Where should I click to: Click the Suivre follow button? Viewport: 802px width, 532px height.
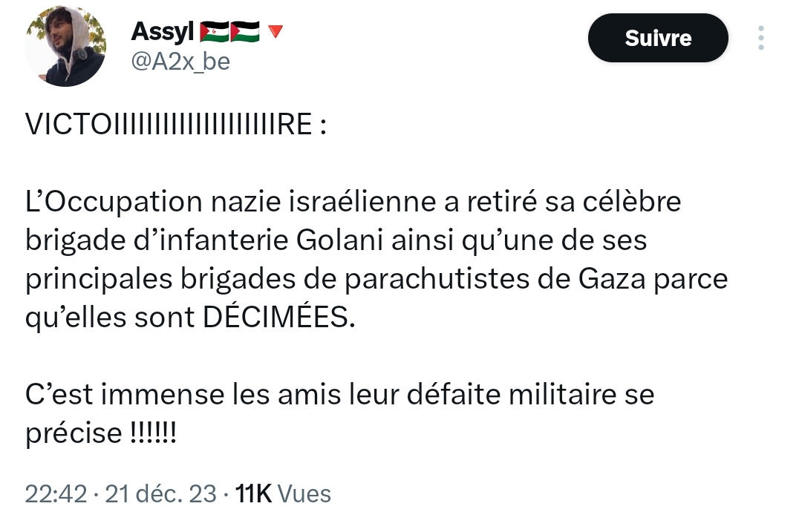click(658, 38)
